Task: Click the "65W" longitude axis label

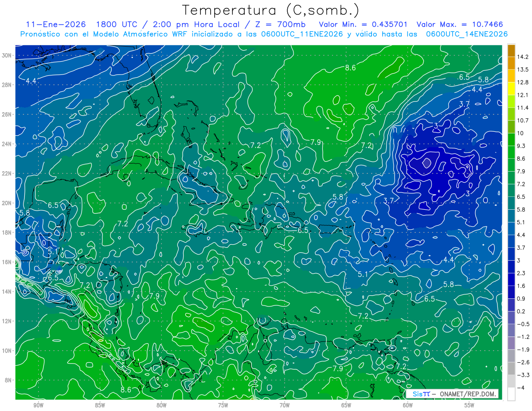Action: coord(346,404)
